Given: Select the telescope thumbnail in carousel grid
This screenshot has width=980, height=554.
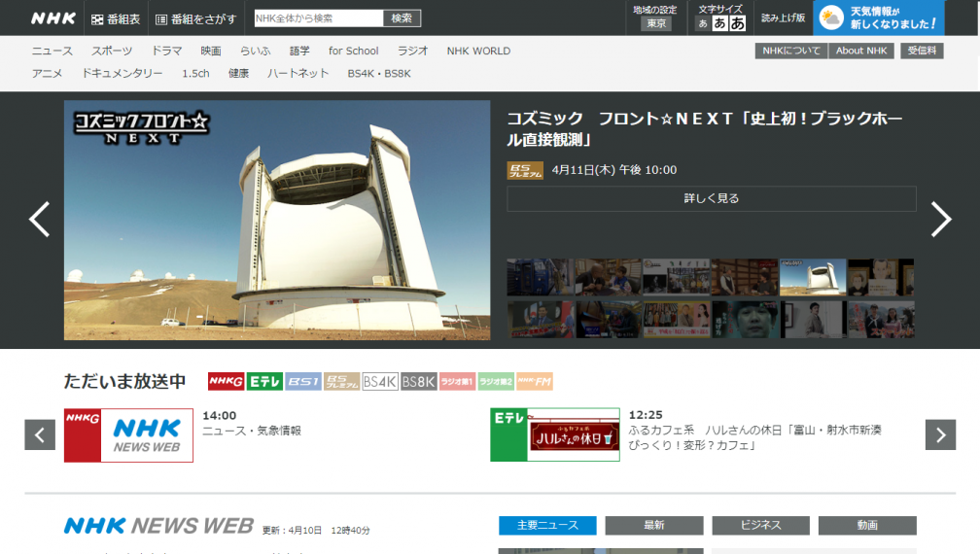Looking at the screenshot, I should pyautogui.click(x=813, y=277).
